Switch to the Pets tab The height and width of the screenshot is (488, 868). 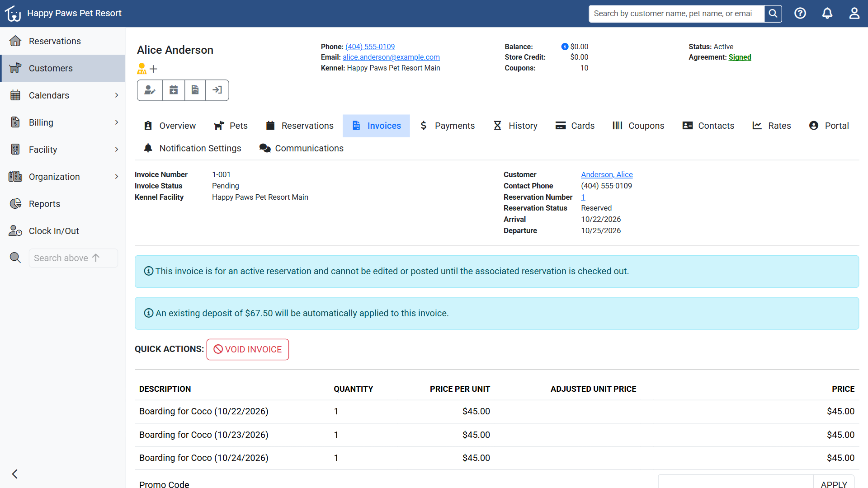(231, 126)
